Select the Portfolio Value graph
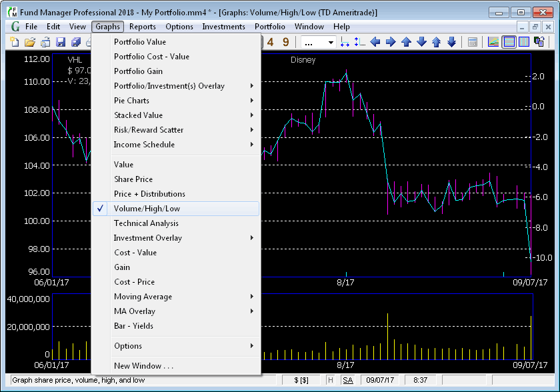Image resolution: width=560 pixels, height=392 pixels. click(x=176, y=42)
